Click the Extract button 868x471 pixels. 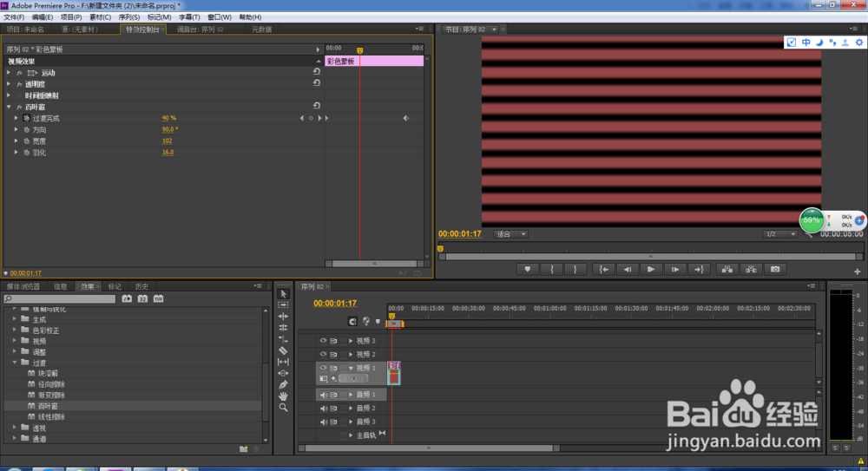[751, 270]
